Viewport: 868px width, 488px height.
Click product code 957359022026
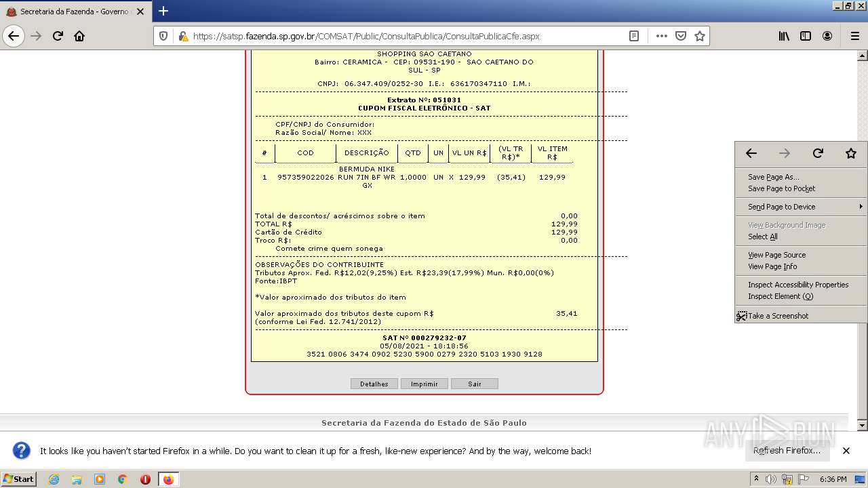pos(306,177)
